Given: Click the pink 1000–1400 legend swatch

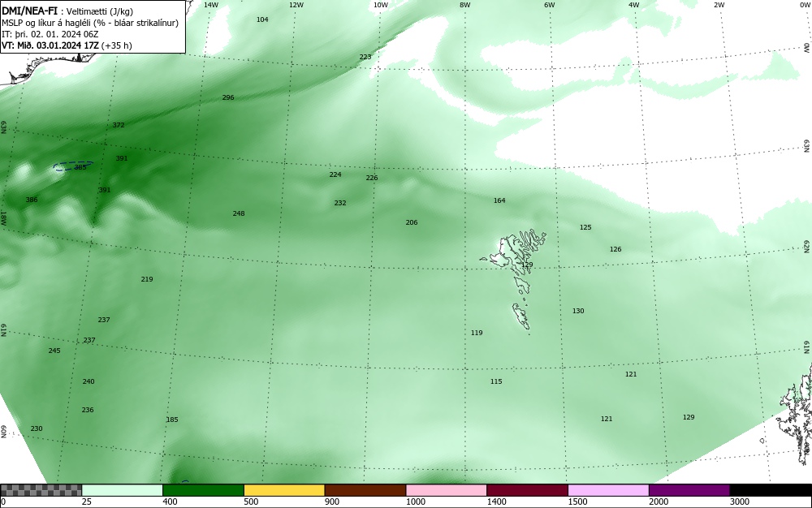Looking at the screenshot, I should tap(447, 490).
